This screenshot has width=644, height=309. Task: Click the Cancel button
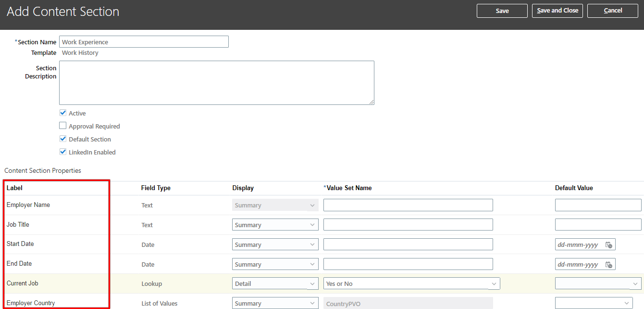(612, 11)
